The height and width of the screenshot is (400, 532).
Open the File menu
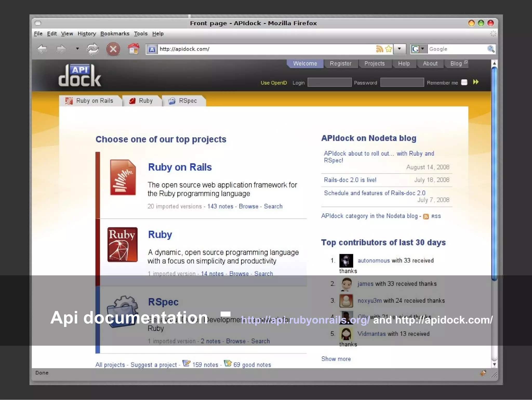(38, 34)
